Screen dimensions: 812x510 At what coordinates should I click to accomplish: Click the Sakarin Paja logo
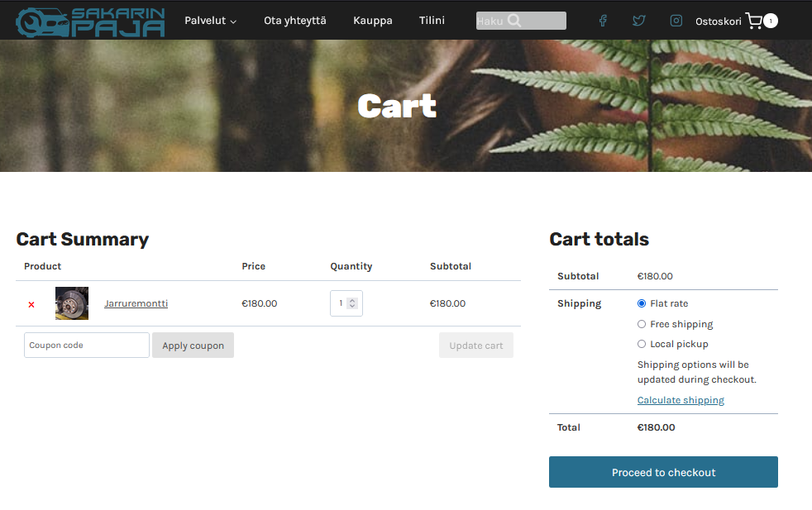(91, 21)
